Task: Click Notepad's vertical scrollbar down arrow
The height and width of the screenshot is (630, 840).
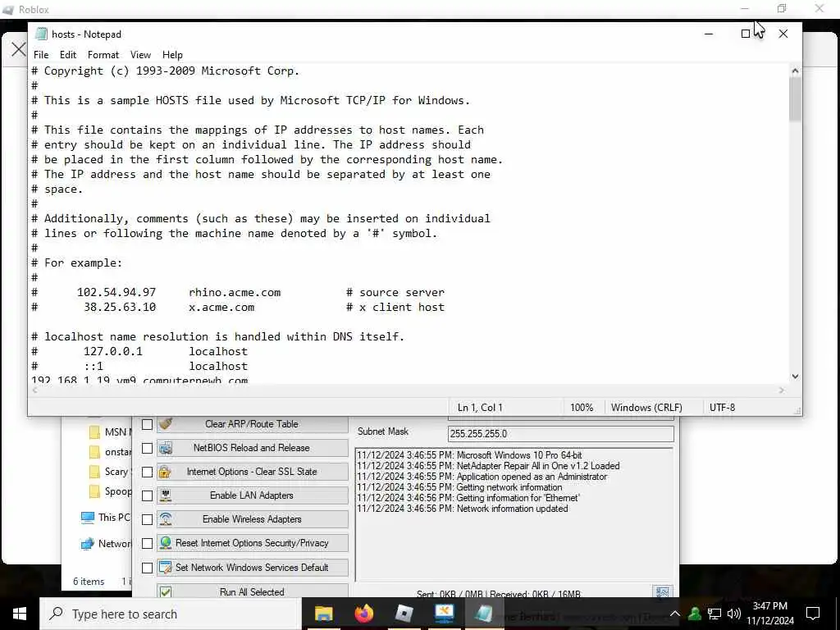Action: tap(795, 377)
